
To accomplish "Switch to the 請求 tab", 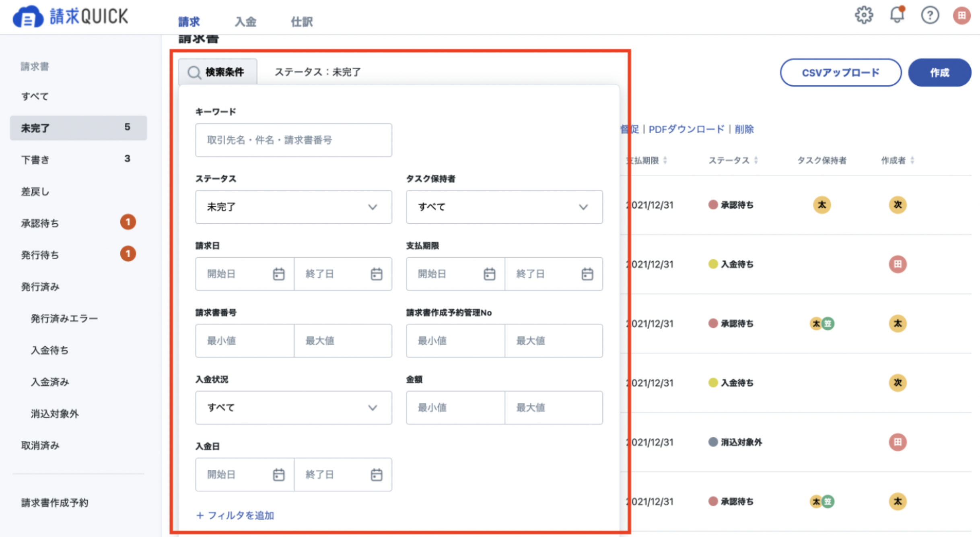I will click(x=189, y=22).
